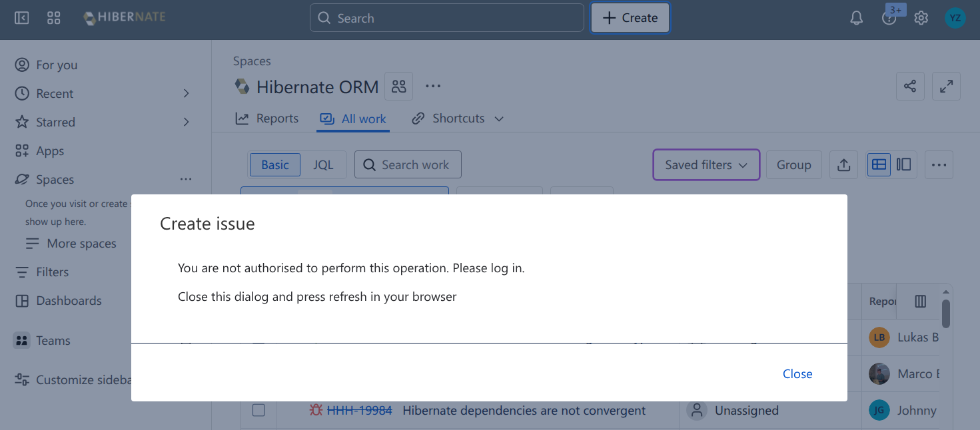Image resolution: width=980 pixels, height=430 pixels.
Task: Click the Marco reporter avatar photo
Action: [879, 373]
